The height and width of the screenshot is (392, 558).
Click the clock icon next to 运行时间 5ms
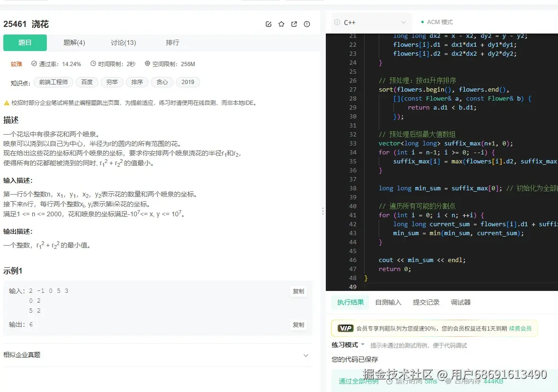[389, 382]
